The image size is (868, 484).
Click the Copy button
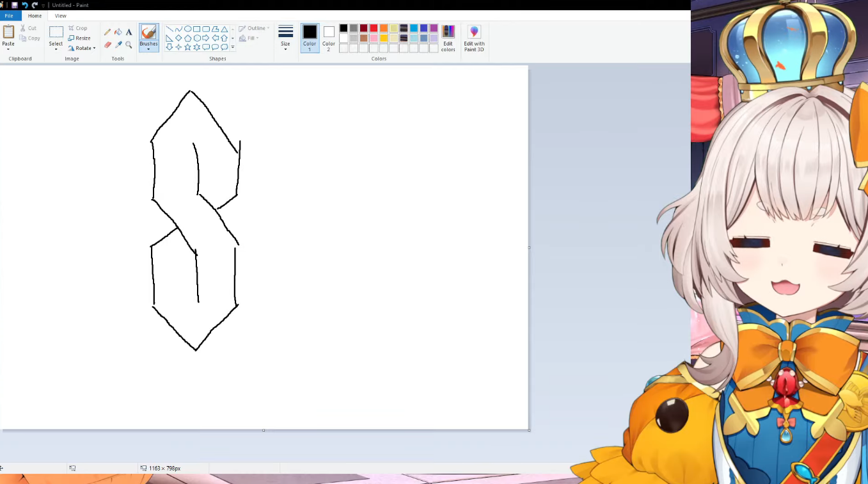tap(30, 38)
